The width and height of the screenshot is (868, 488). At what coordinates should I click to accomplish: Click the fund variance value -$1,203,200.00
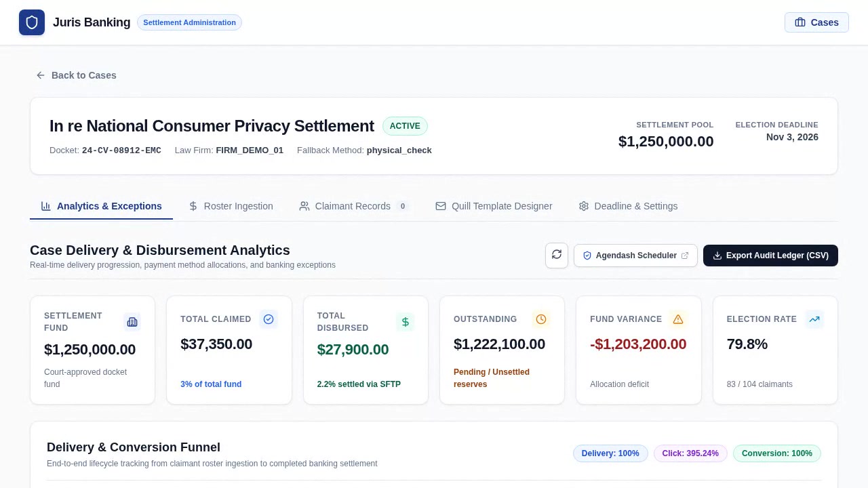(x=638, y=344)
